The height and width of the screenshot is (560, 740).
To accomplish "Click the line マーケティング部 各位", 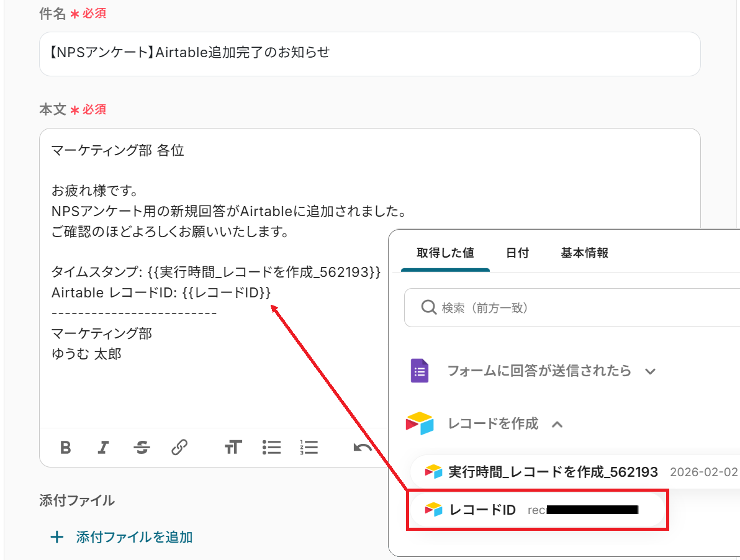I will pyautogui.click(x=117, y=150).
